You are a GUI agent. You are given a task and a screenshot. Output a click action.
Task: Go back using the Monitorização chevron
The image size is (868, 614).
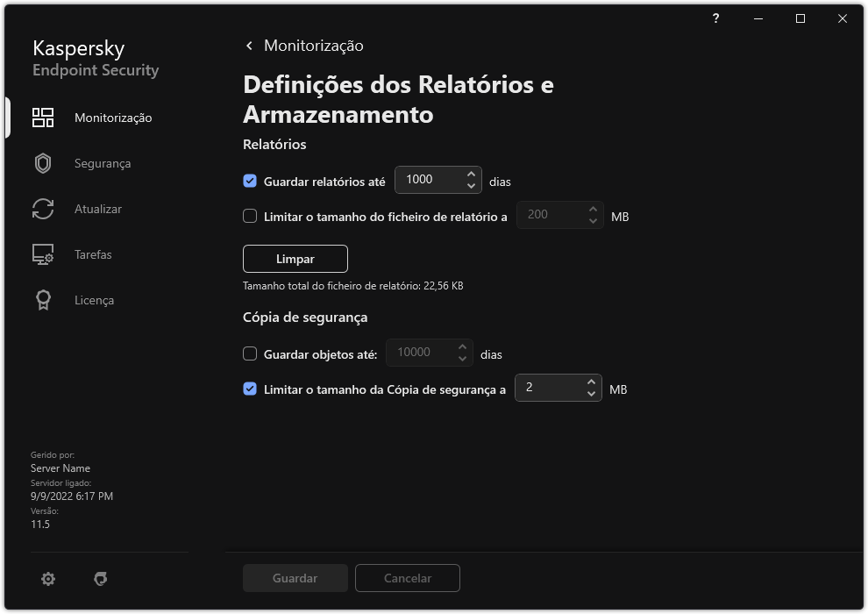click(x=249, y=45)
